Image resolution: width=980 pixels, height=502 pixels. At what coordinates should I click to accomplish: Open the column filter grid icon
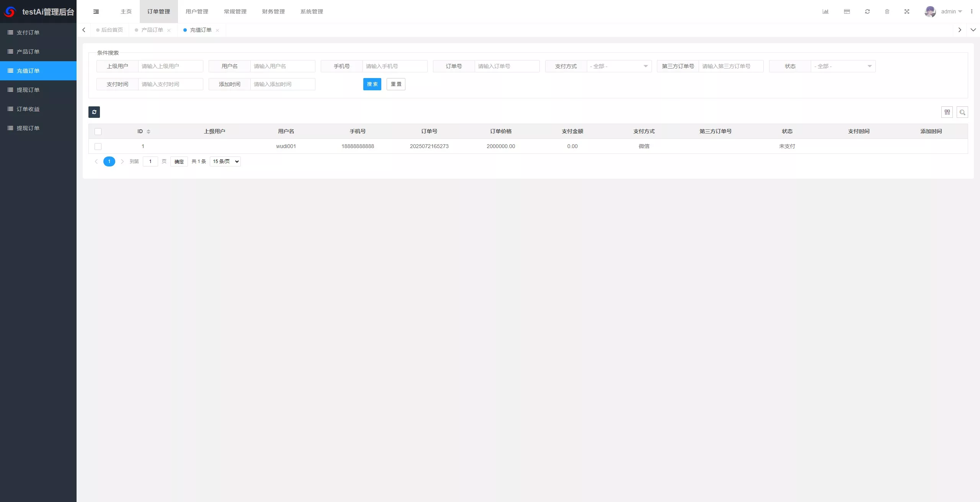[x=947, y=112]
